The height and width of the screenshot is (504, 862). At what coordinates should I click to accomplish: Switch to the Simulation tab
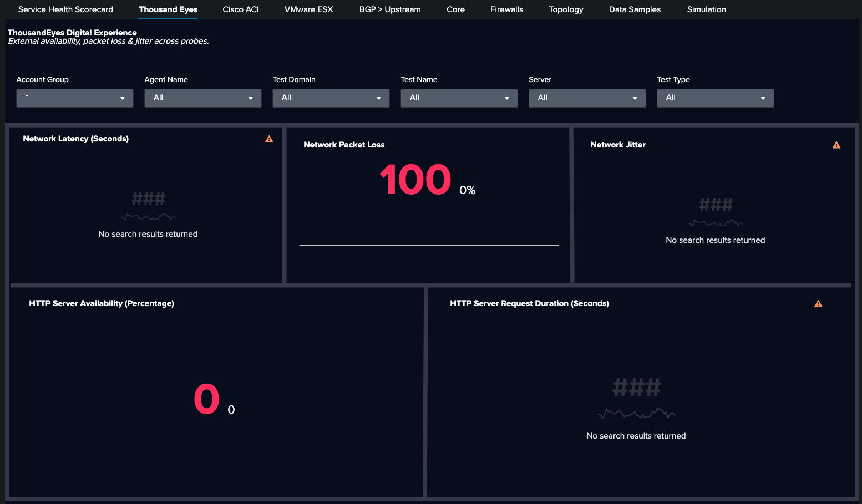click(x=706, y=9)
